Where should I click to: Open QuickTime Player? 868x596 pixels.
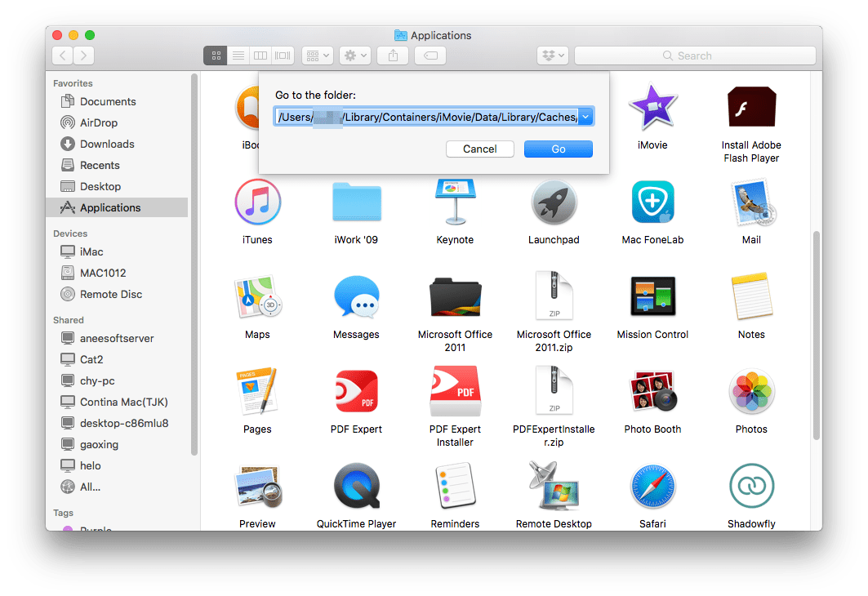[356, 485]
